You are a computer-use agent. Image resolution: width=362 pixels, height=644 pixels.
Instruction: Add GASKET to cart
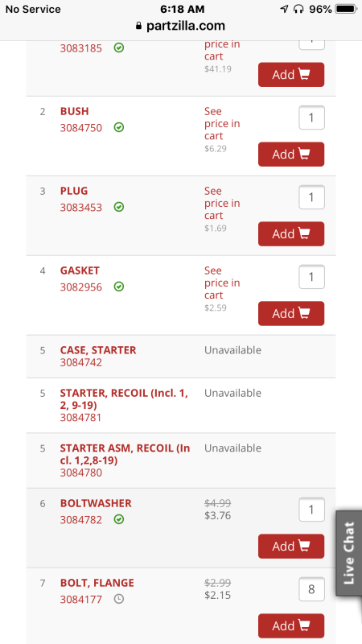291,313
